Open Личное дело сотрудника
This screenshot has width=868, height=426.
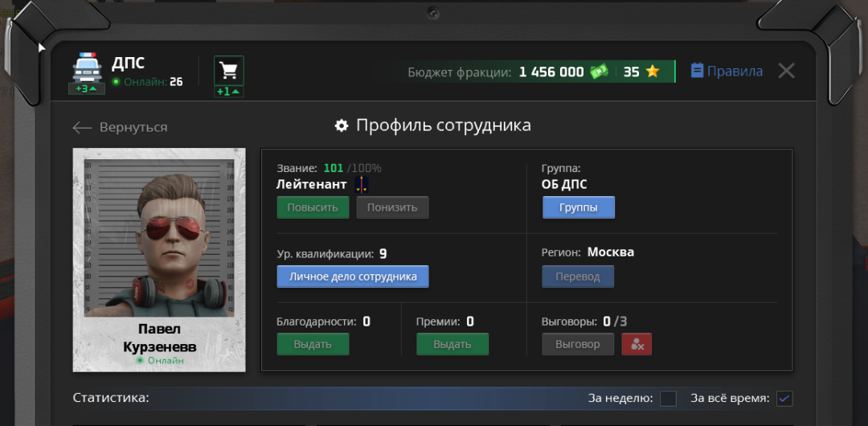pyautogui.click(x=353, y=276)
